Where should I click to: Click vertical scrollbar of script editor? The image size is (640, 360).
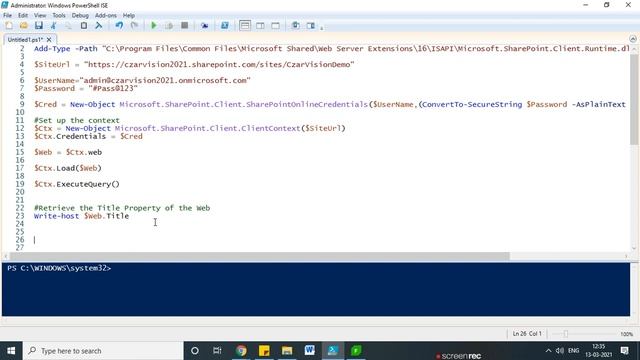[x=634, y=100]
